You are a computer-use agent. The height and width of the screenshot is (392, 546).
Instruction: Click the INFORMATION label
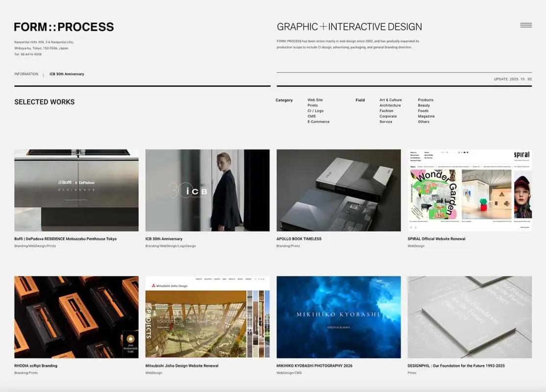pos(26,74)
